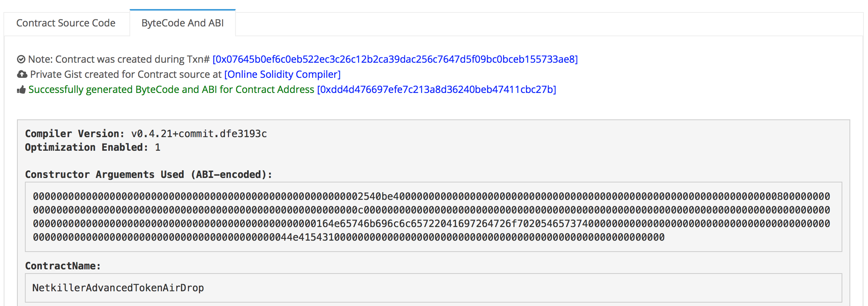The image size is (868, 306).
Task: Click the cloud download icon beside Private Gist
Action: point(22,74)
